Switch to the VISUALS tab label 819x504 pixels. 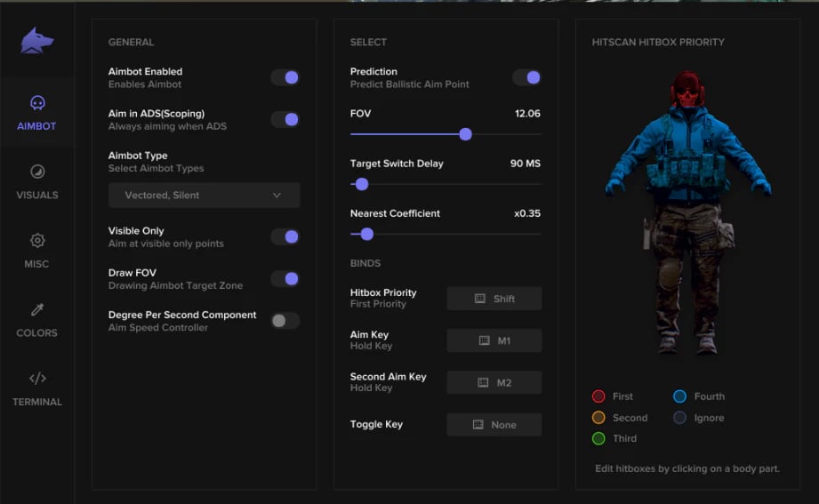click(x=37, y=196)
